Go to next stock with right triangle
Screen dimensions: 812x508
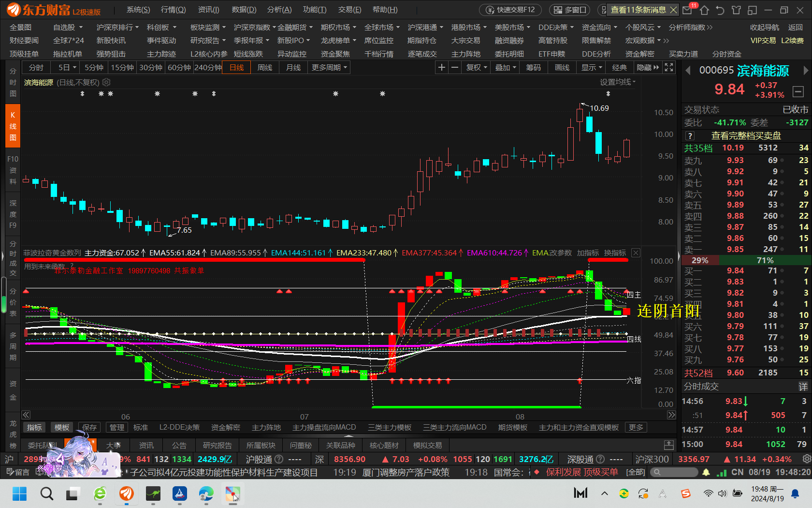coord(806,71)
